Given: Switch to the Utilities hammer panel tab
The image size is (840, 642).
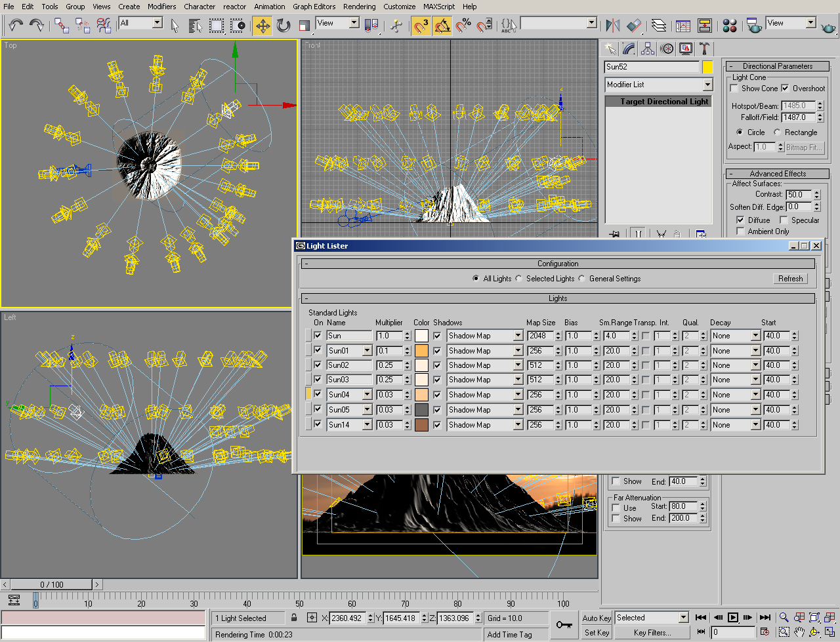Looking at the screenshot, I should [704, 49].
